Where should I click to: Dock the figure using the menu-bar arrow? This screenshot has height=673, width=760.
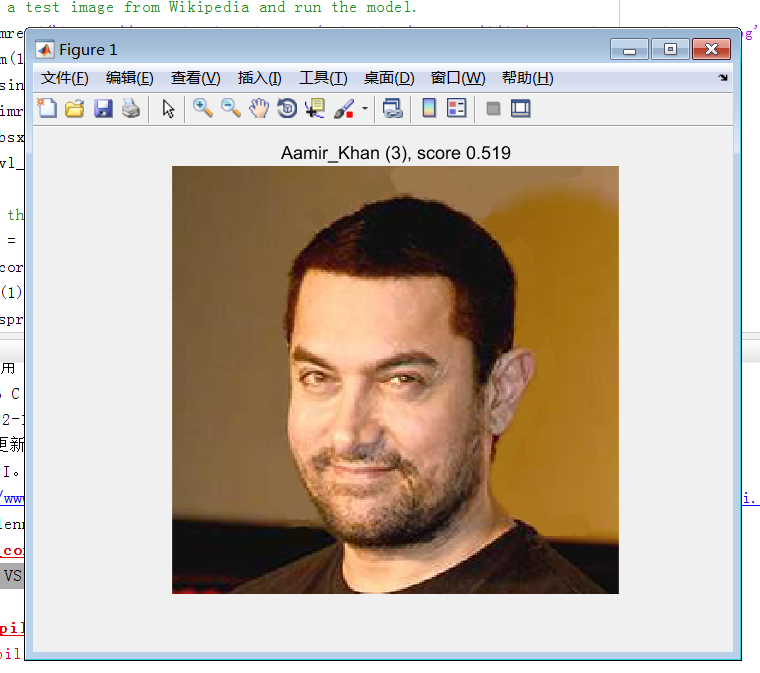[723, 78]
